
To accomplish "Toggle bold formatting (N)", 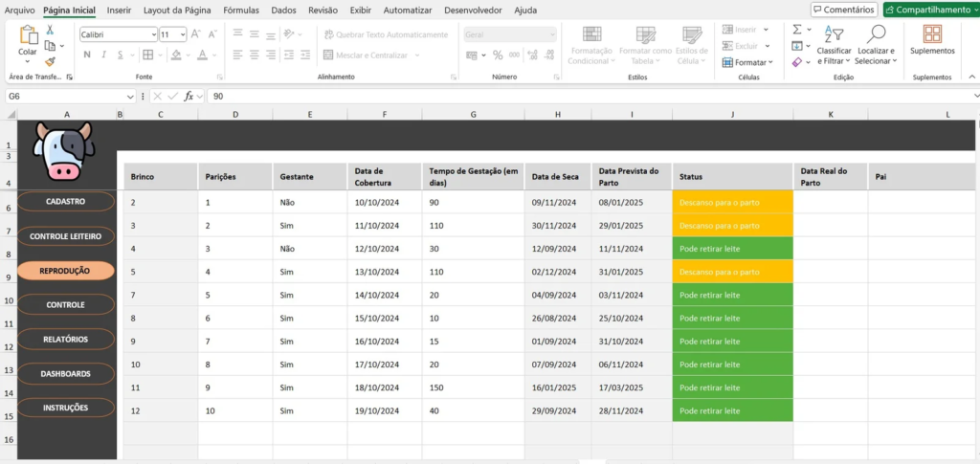I will 87,55.
